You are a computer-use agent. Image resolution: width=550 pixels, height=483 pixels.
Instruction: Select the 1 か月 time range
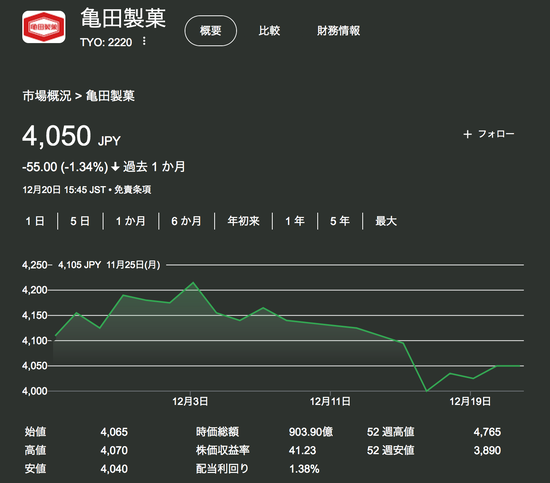130,221
